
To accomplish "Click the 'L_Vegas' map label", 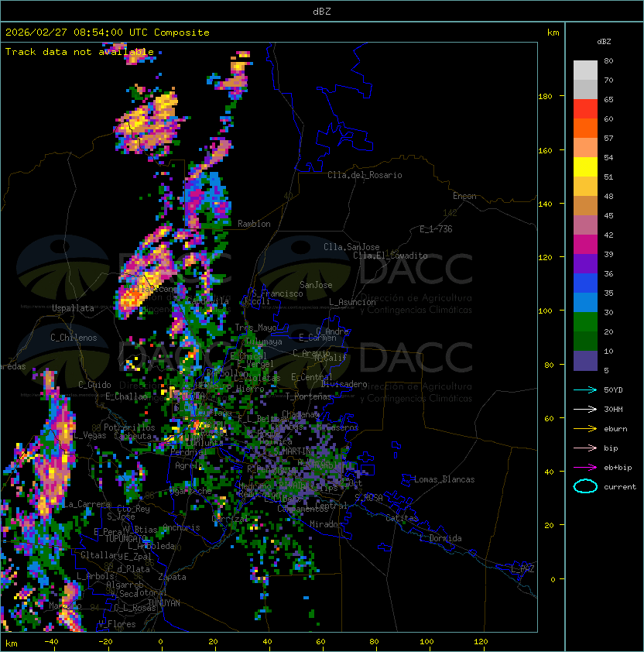I will [90, 435].
